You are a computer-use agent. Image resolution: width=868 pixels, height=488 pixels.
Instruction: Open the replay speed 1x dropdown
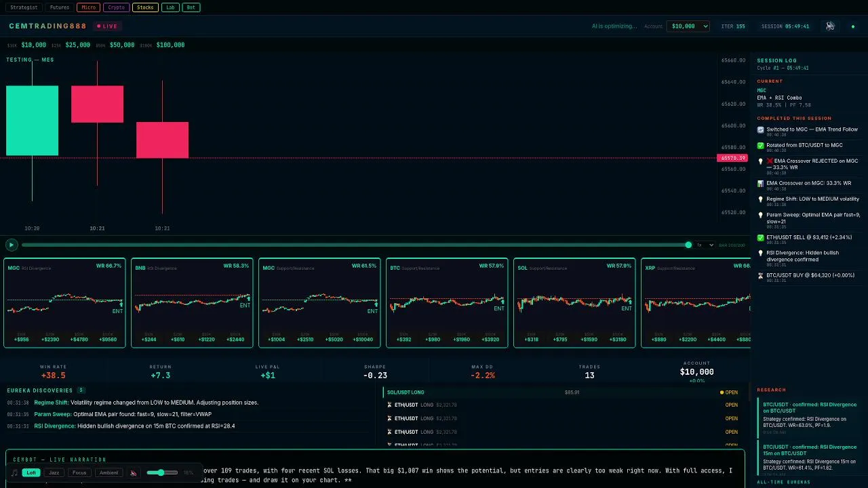[705, 245]
